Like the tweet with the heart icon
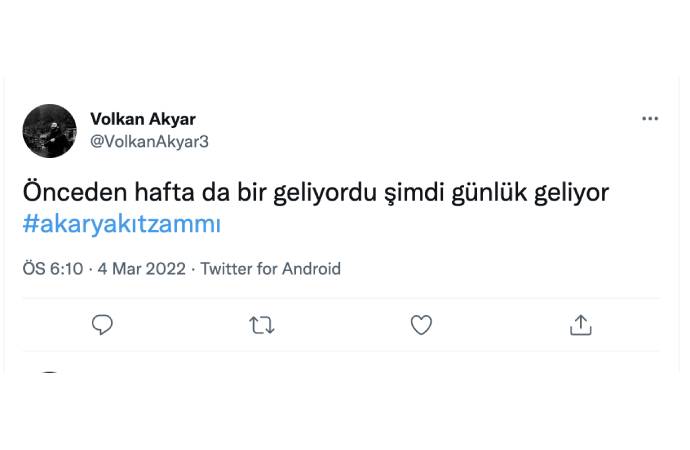 click(421, 325)
